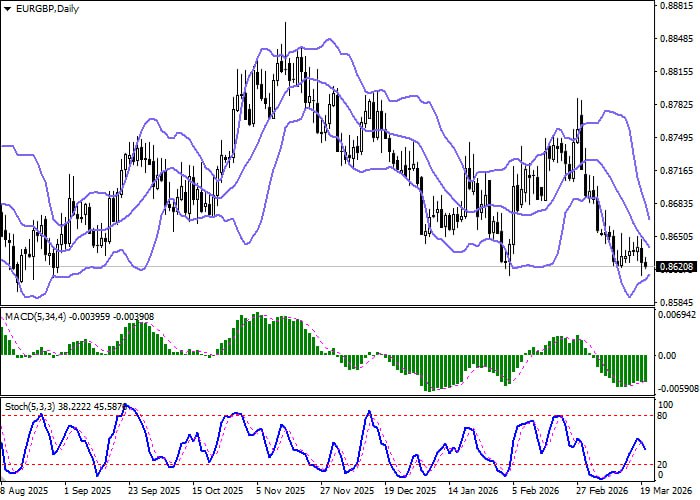Image resolution: width=700 pixels, height=500 pixels.
Task: Click the MACD -0.005908 scale minimum label
Action: (677, 388)
